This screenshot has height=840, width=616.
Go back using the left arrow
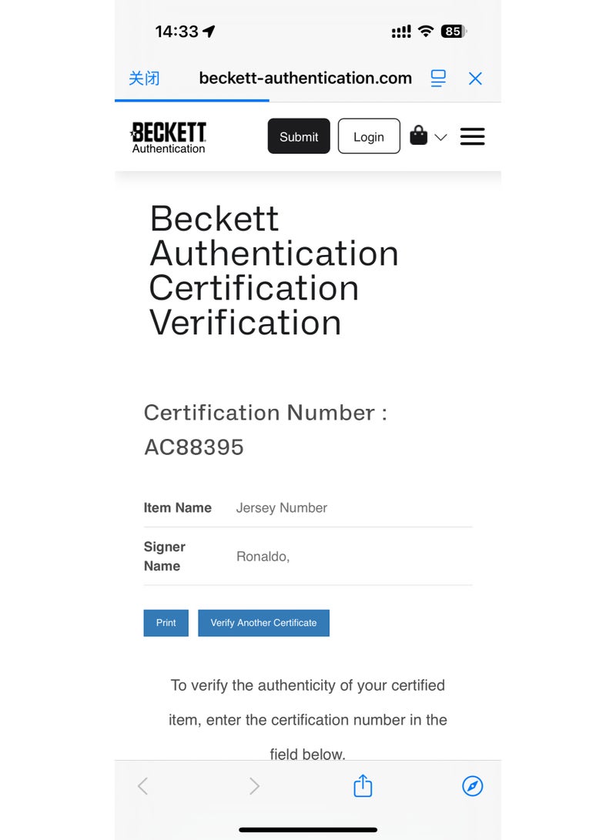[142, 786]
